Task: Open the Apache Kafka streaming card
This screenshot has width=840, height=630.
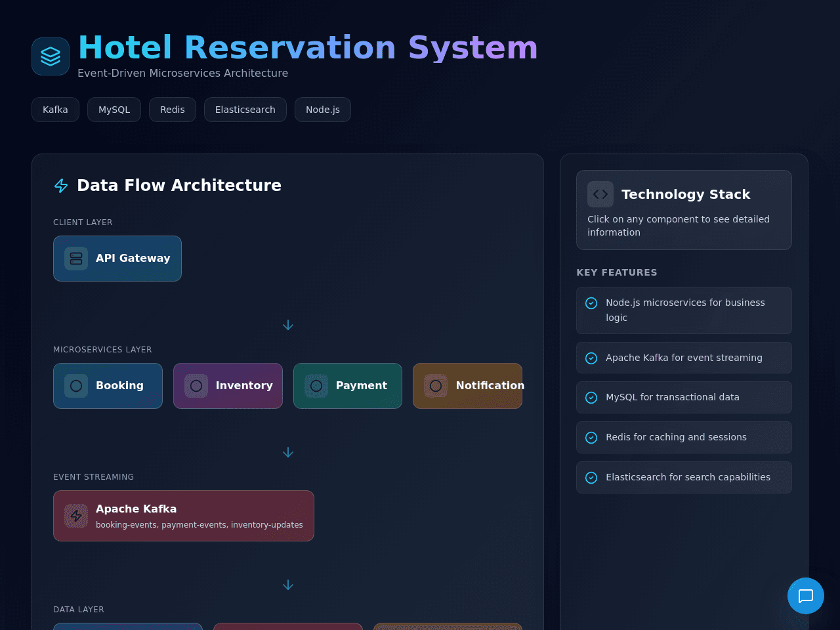Action: (x=184, y=516)
